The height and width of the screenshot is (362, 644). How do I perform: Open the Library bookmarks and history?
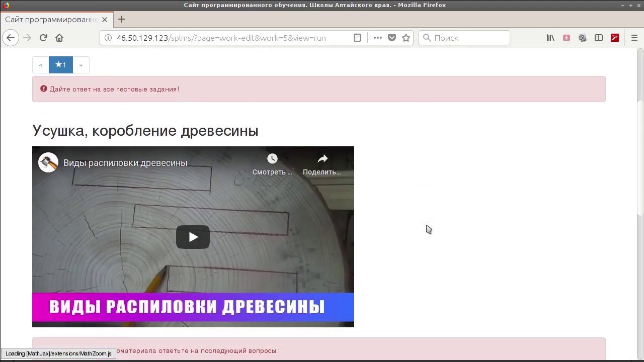click(x=550, y=38)
